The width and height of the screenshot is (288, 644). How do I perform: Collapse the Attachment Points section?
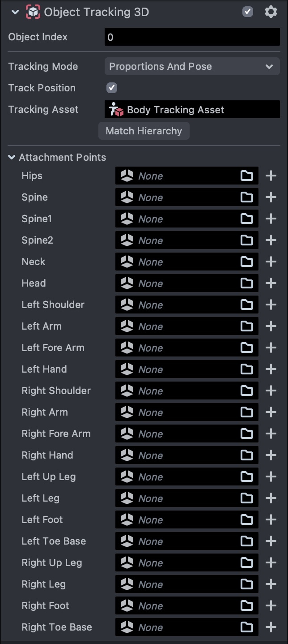tap(12, 157)
